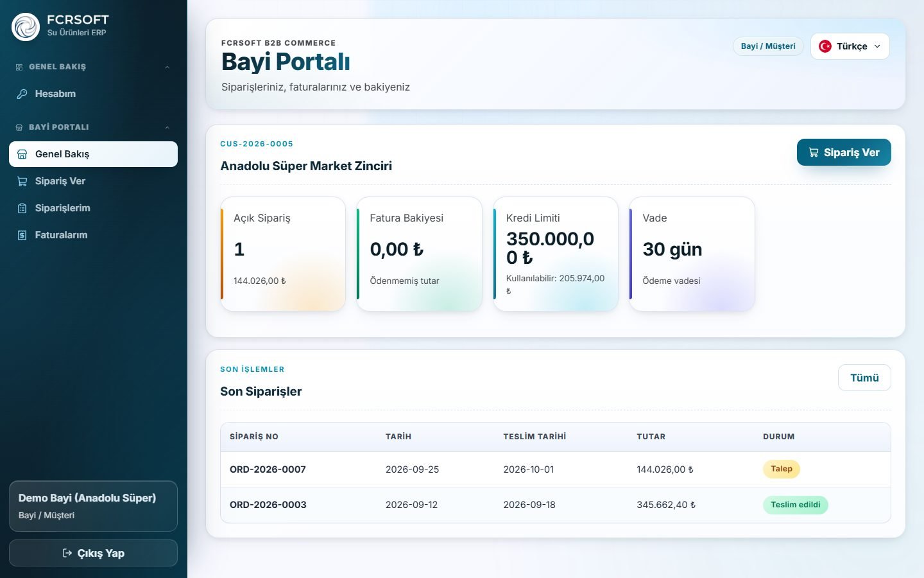Image resolution: width=924 pixels, height=578 pixels.
Task: Go to Siparişlerim in the sidebar
Action: tap(93, 208)
